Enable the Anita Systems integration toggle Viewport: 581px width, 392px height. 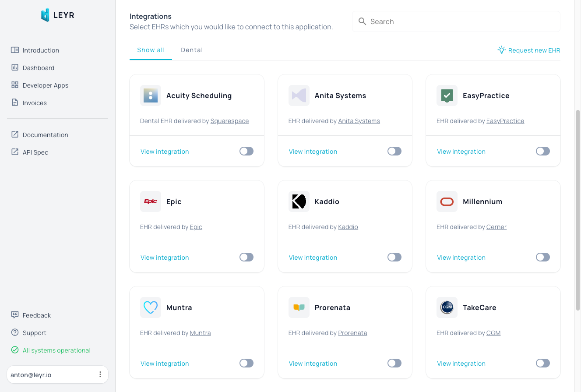coord(394,151)
